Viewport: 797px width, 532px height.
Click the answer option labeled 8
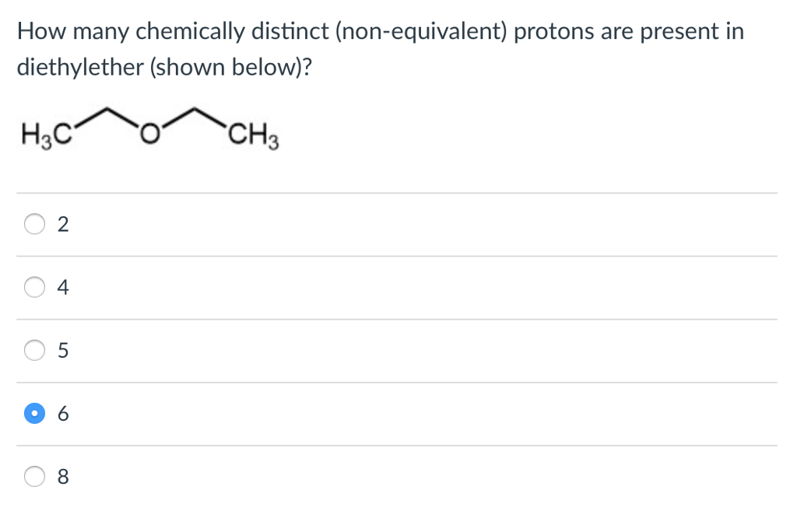(x=63, y=477)
